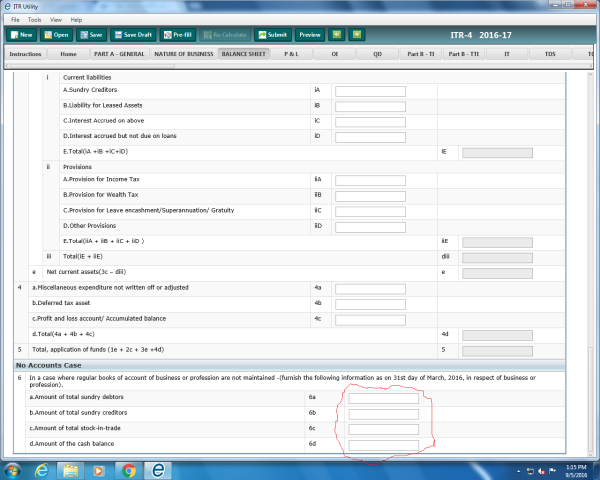This screenshot has width=600, height=480.
Task: Click the Provision for Income Tax field
Action: point(370,179)
